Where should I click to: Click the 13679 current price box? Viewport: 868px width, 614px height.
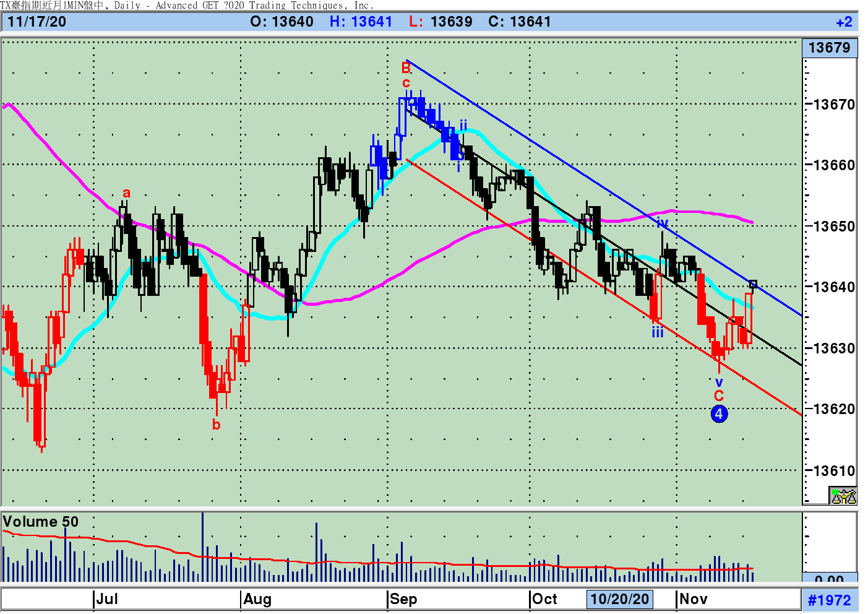pyautogui.click(x=830, y=48)
